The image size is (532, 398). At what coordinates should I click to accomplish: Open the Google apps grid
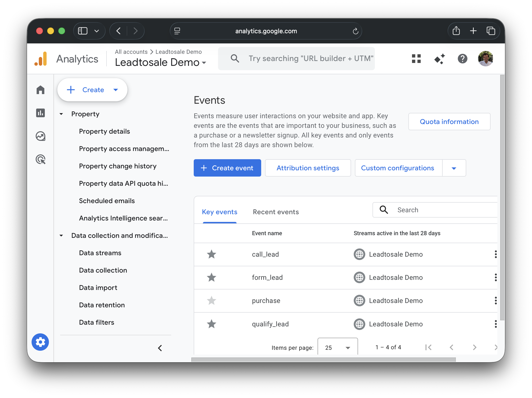[417, 59]
